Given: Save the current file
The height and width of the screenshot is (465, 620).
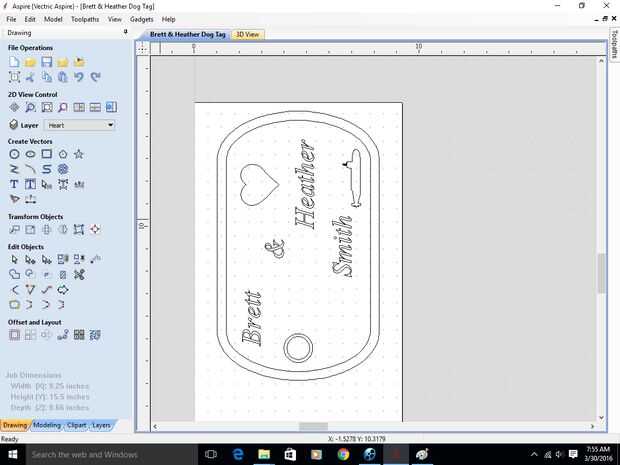Looking at the screenshot, I should click(x=47, y=62).
